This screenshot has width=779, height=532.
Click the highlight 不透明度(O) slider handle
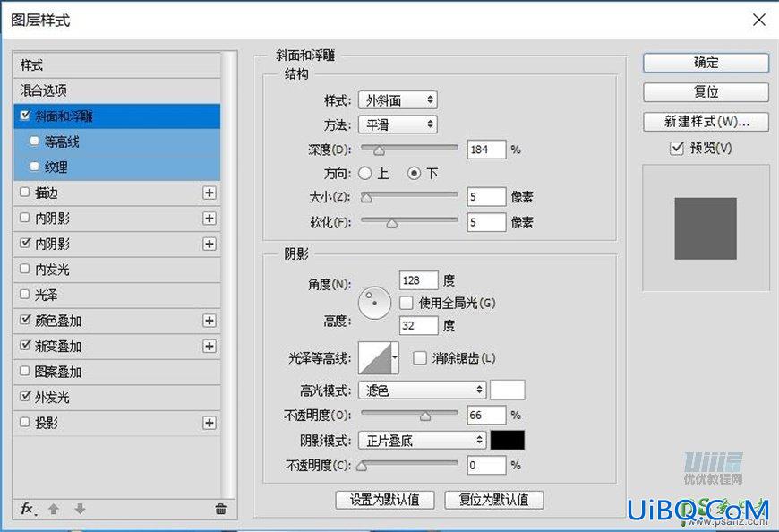point(425,416)
